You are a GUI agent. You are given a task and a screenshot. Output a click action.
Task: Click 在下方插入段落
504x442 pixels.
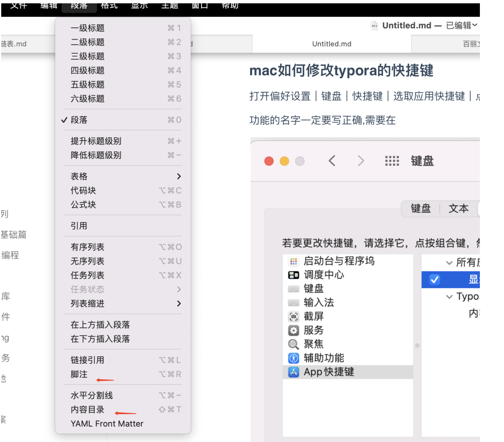click(123, 339)
